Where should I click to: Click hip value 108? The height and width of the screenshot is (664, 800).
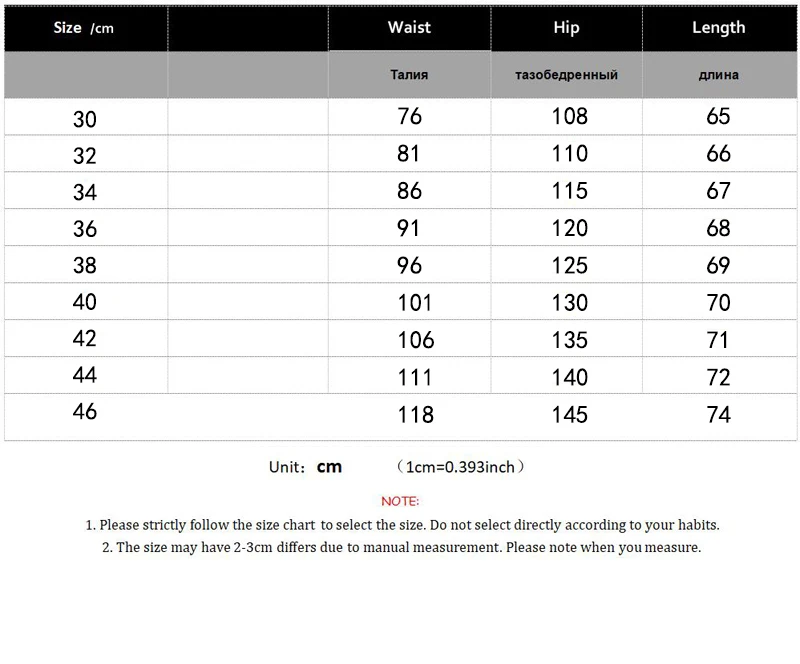click(569, 117)
